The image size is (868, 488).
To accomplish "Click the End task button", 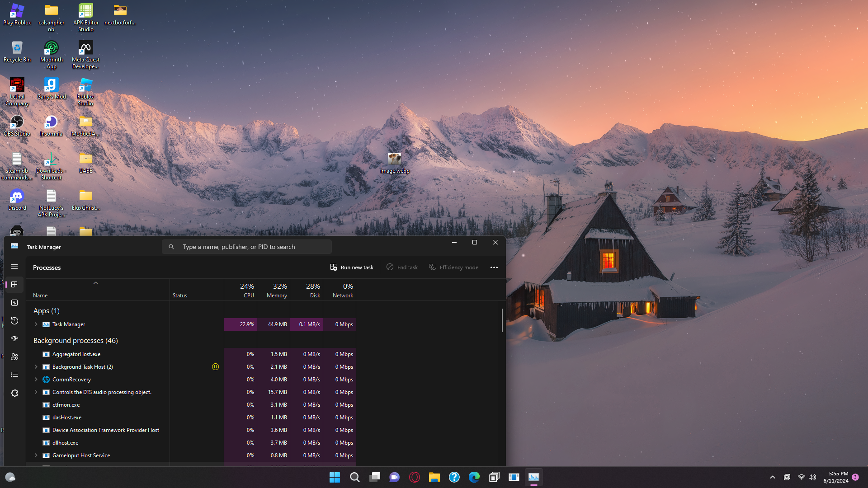I will coord(402,267).
